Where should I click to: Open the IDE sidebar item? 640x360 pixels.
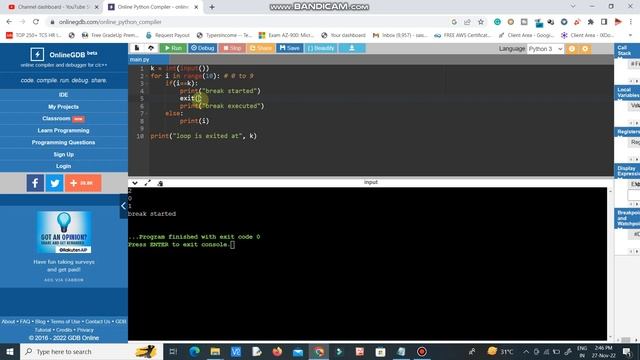63,95
